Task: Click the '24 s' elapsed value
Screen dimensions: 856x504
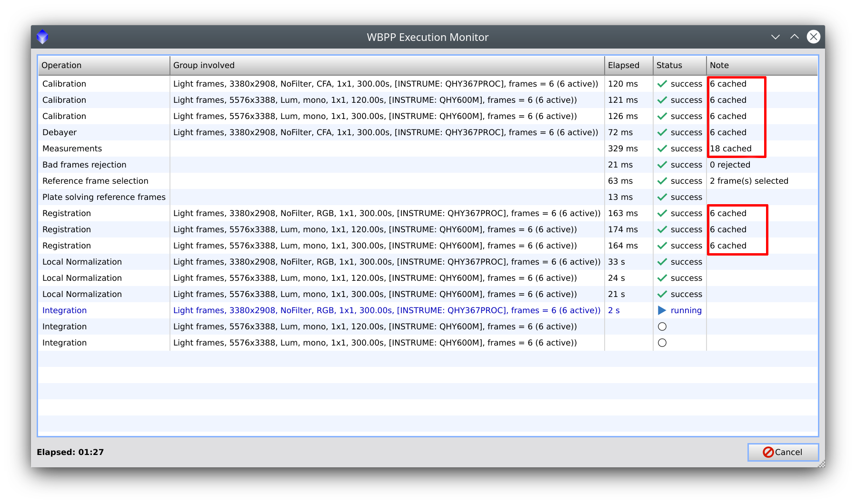Action: 617,278
